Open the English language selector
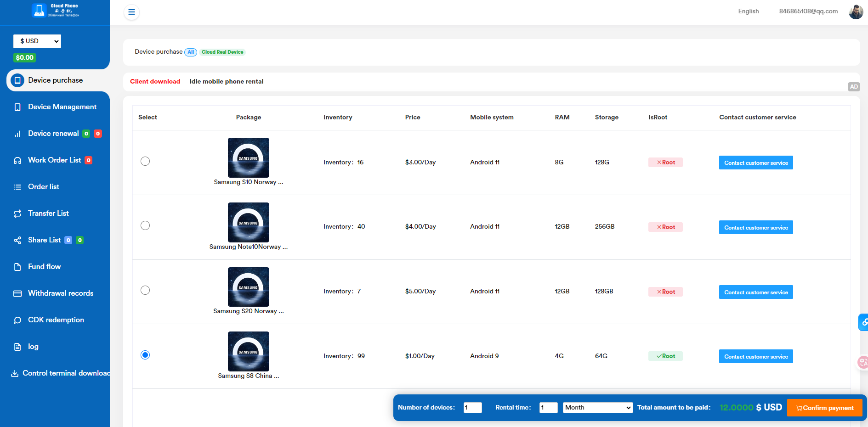 748,11
